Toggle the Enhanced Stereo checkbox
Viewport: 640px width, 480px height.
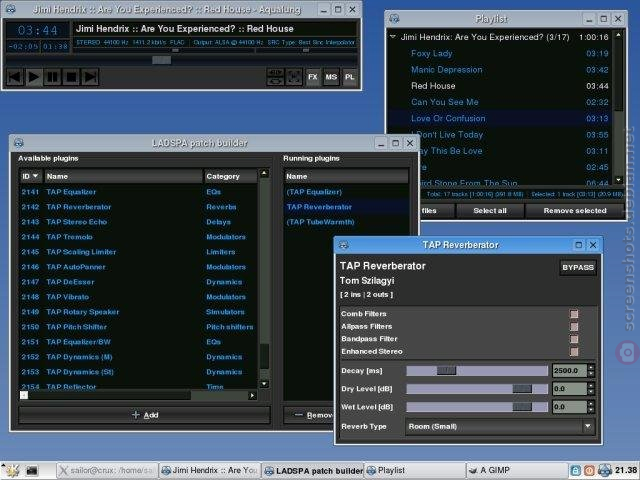pos(574,351)
